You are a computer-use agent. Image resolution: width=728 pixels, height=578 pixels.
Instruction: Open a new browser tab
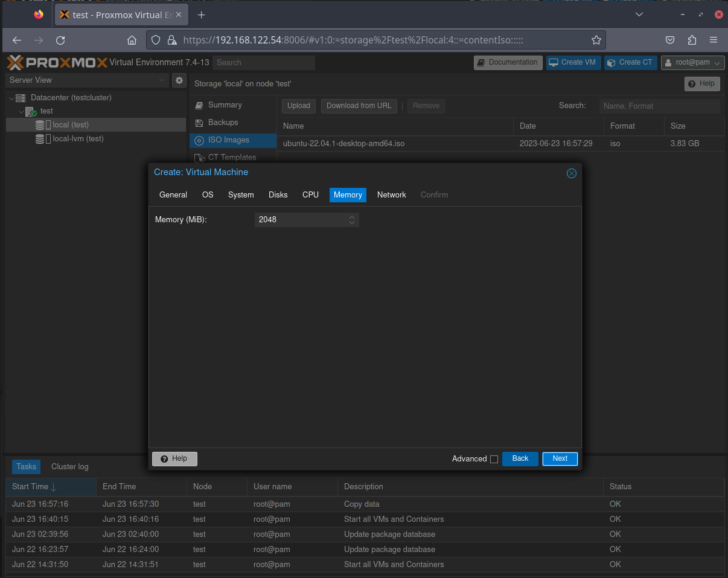click(202, 14)
